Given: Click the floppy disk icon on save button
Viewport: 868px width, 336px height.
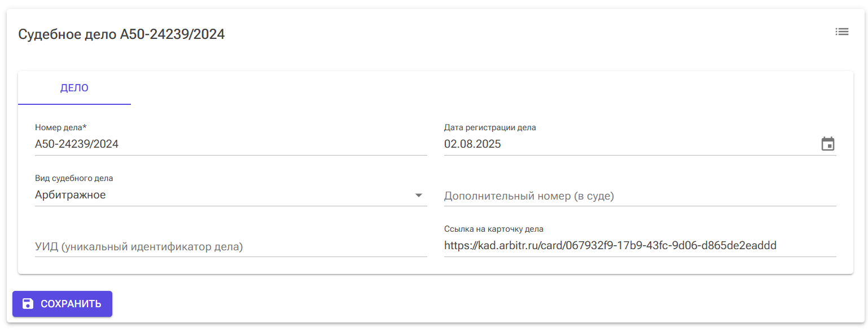Looking at the screenshot, I should 28,304.
